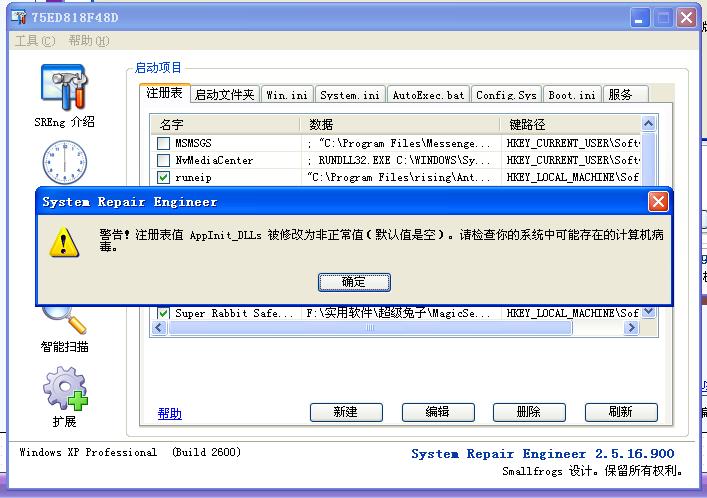Toggle the NvMediaCenter startup checkbox
707x498 pixels.
[x=163, y=160]
